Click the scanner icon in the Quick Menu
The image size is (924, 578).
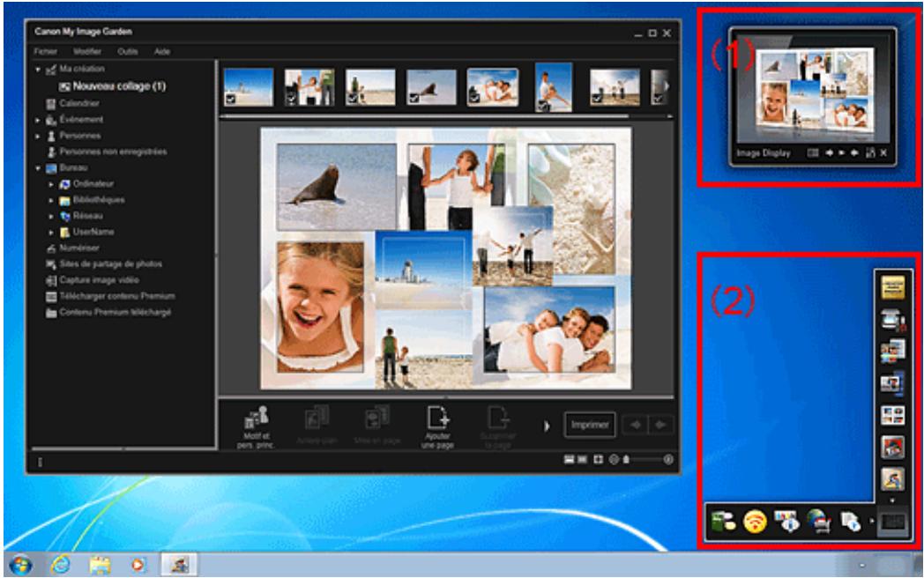(893, 320)
